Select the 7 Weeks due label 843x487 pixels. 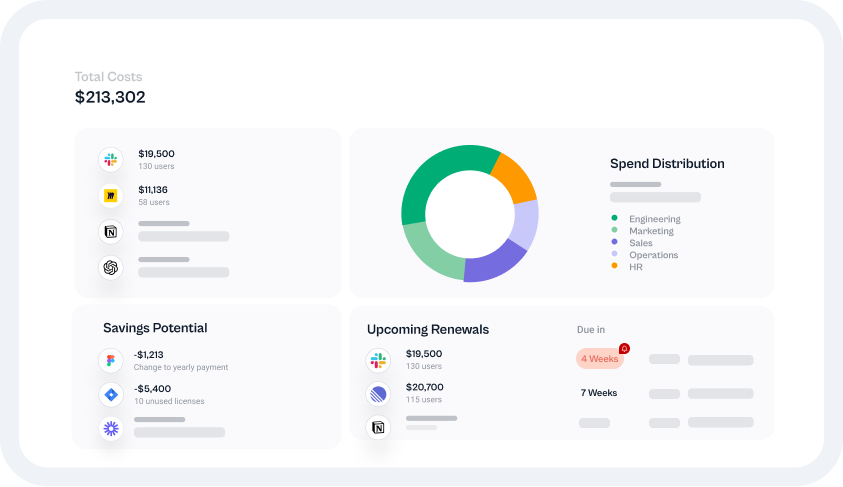point(598,393)
